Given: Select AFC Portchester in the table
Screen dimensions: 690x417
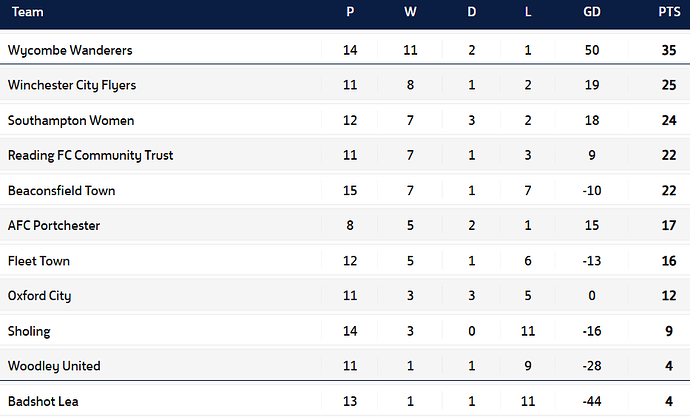Looking at the screenshot, I should pyautogui.click(x=53, y=226).
